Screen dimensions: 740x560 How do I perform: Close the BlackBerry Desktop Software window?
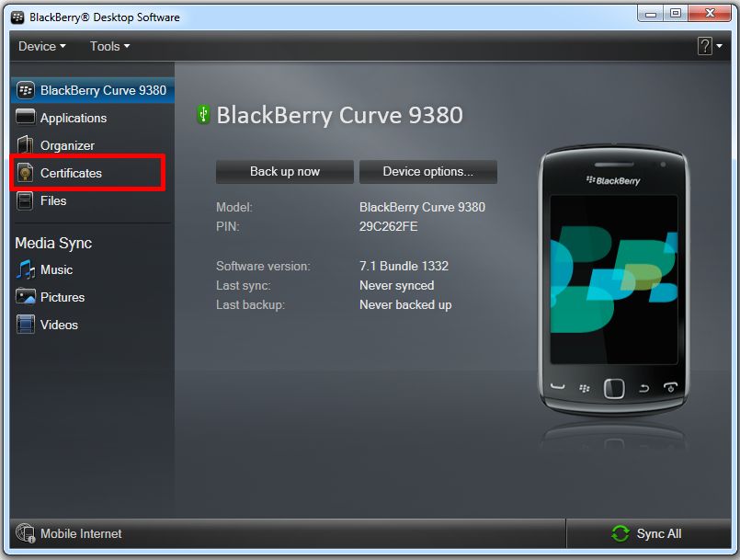(710, 13)
